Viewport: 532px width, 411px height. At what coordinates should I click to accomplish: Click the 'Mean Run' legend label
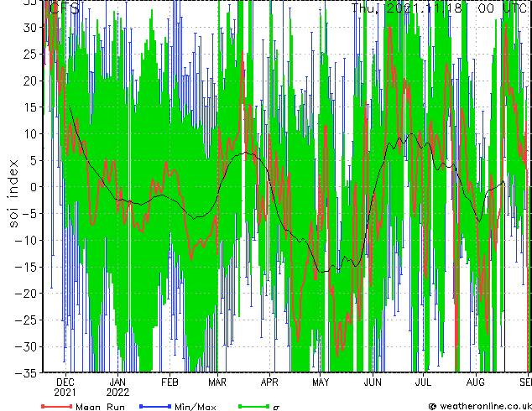(x=100, y=407)
